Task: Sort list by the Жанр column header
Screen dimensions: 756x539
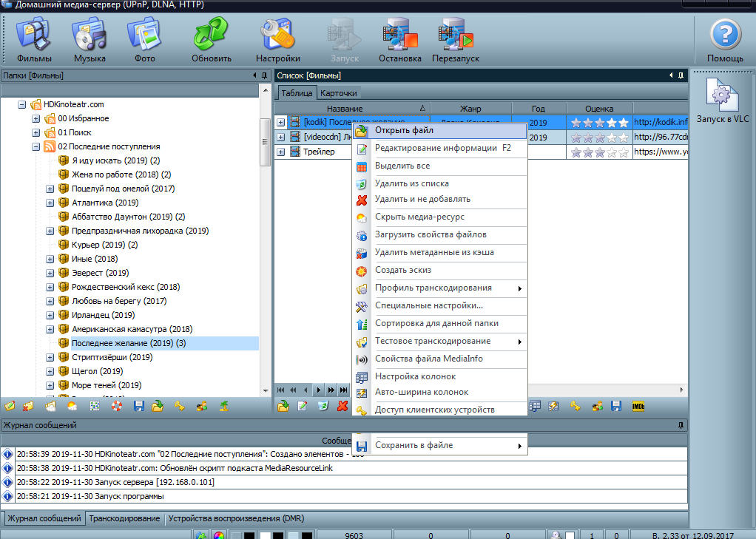Action: (x=470, y=108)
